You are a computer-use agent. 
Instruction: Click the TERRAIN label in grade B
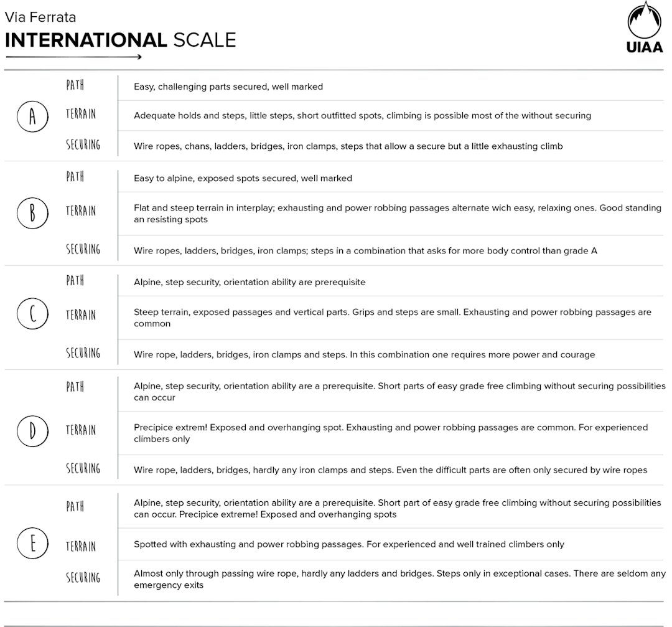tap(82, 210)
